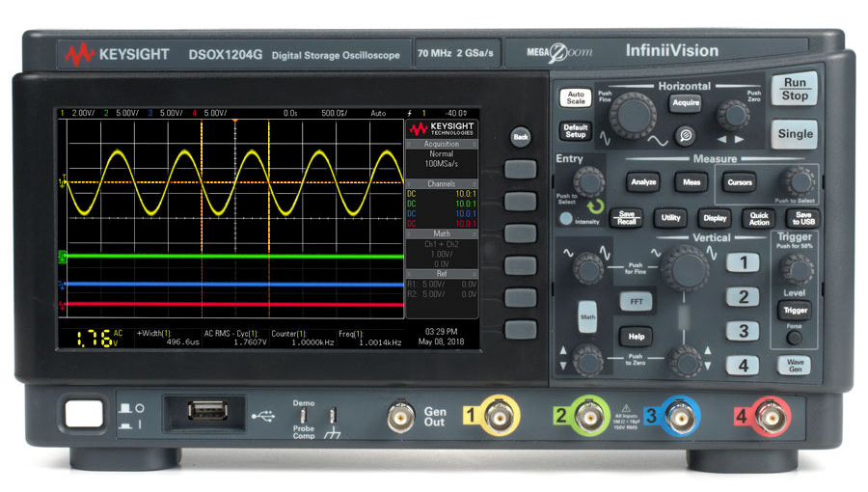
Task: Toggle channel 4 with the 4 button
Action: pyautogui.click(x=742, y=365)
